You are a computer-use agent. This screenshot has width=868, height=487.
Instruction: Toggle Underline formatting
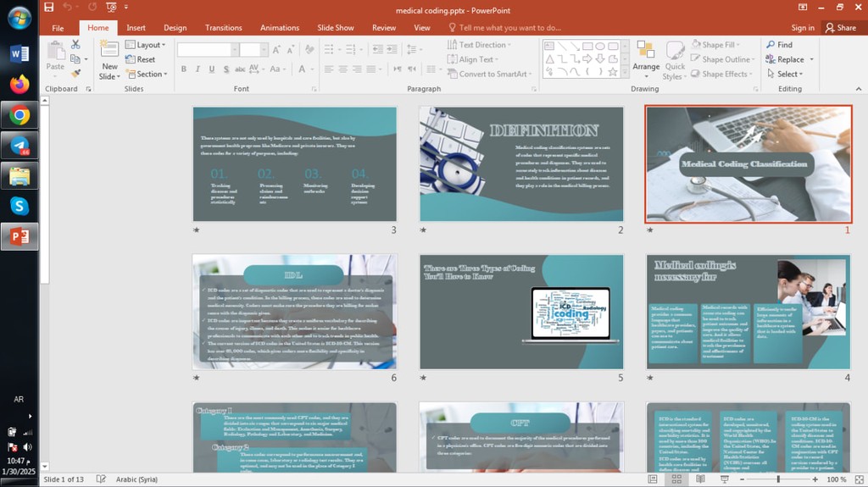point(211,69)
